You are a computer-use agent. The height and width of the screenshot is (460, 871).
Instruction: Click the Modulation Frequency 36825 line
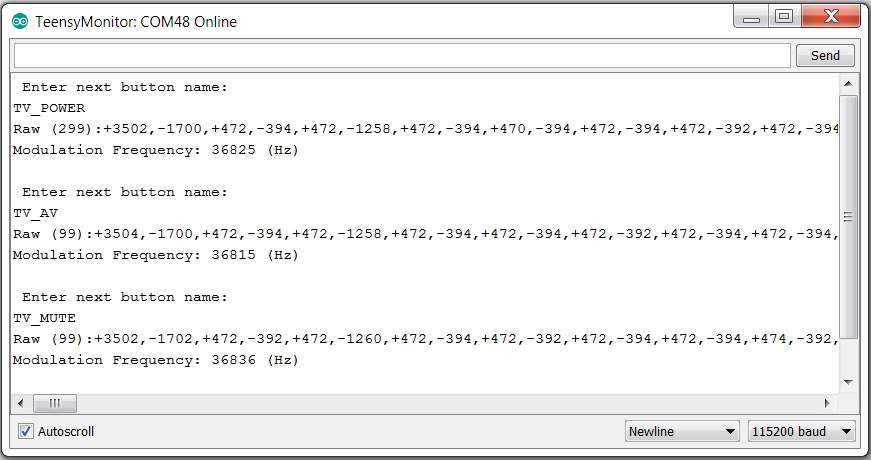pos(155,150)
